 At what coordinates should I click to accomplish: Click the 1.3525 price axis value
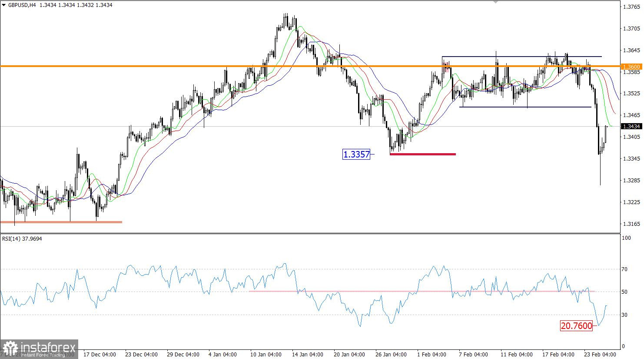click(x=631, y=94)
